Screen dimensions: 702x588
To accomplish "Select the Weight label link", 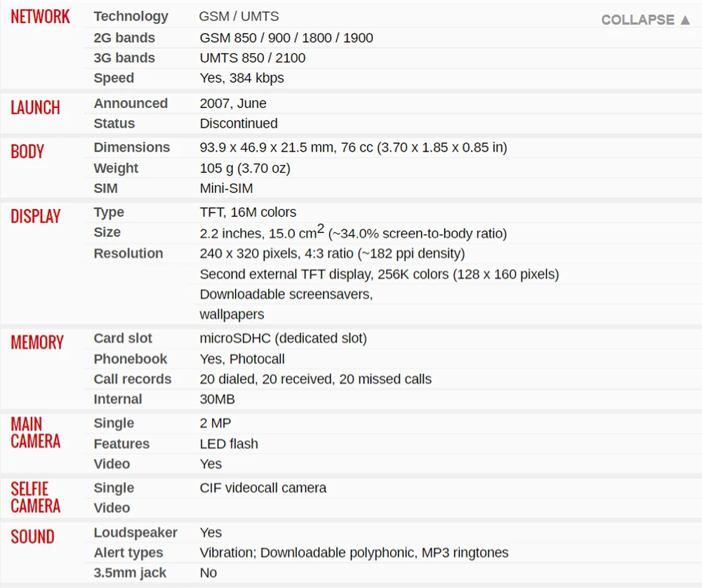I will click(116, 168).
